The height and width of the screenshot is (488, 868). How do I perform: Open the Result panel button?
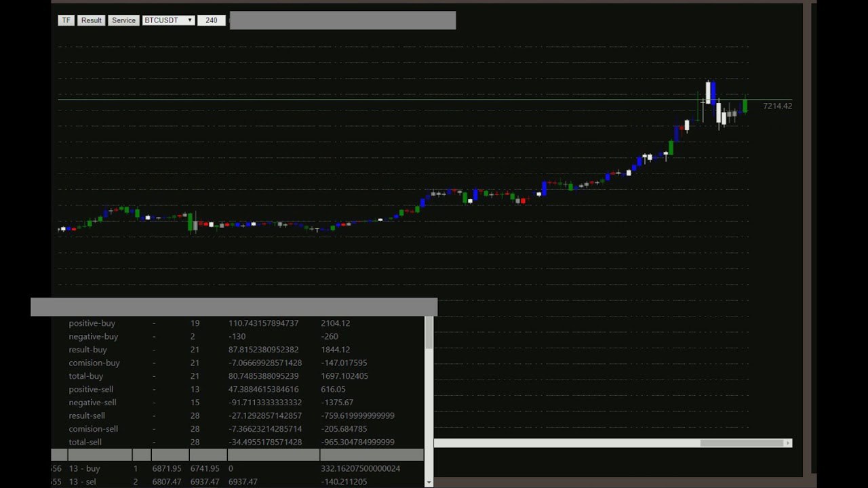tap(92, 20)
